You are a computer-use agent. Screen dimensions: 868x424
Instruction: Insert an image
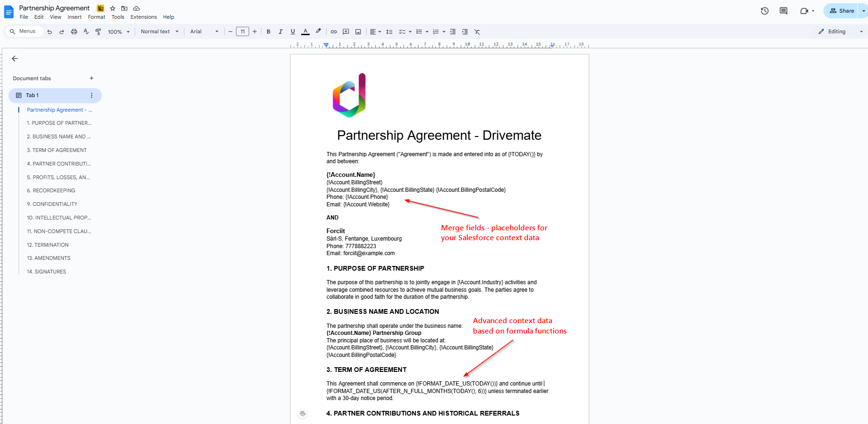(x=358, y=31)
